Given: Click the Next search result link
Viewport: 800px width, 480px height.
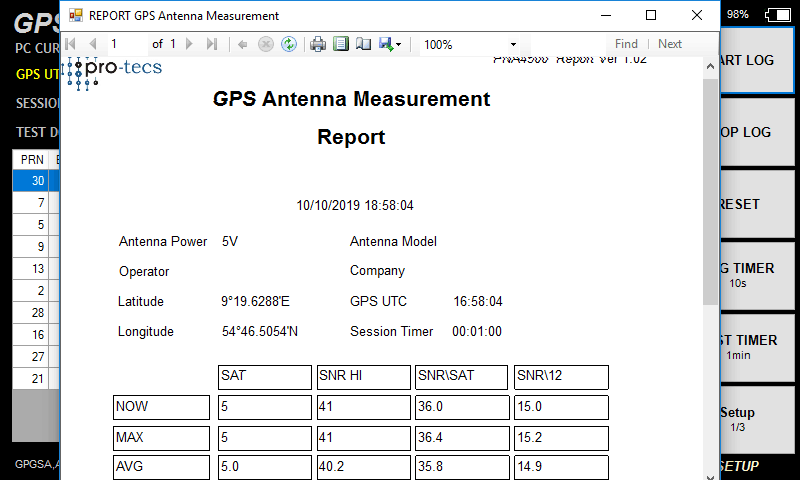Looking at the screenshot, I should (670, 44).
